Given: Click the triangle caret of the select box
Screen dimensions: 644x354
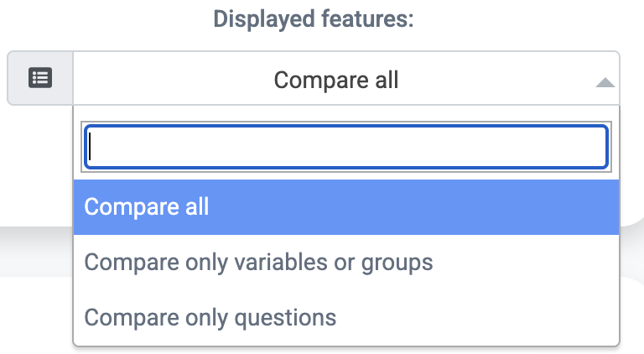Looking at the screenshot, I should pos(605,82).
